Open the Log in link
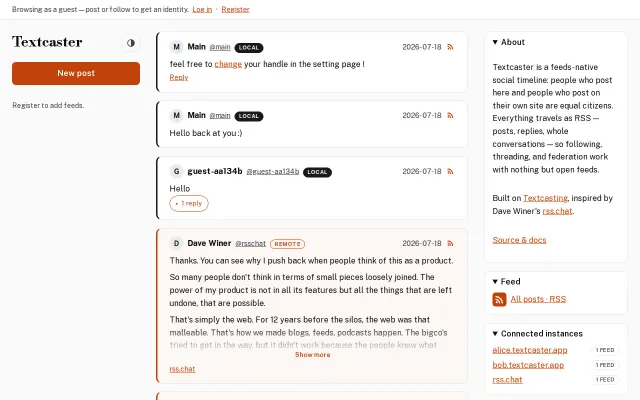 click(x=202, y=9)
